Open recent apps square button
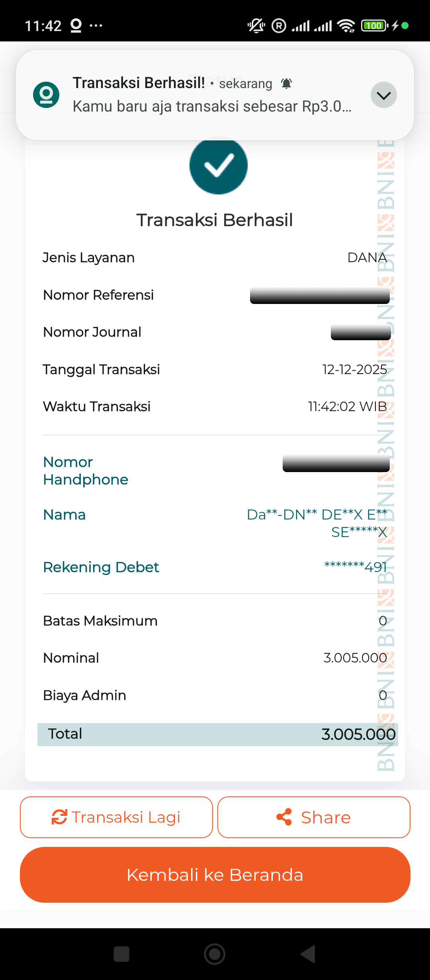Viewport: 430px width, 980px height. click(x=121, y=954)
